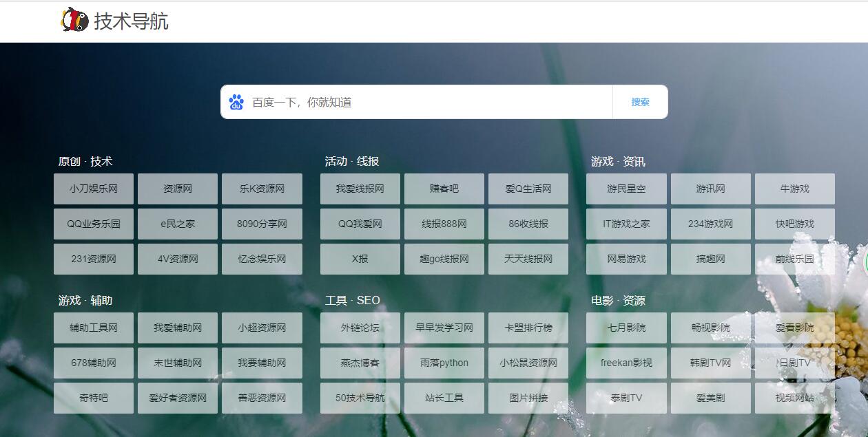The image size is (868, 437).
Task: Visit 231资源网
Action: [94, 259]
